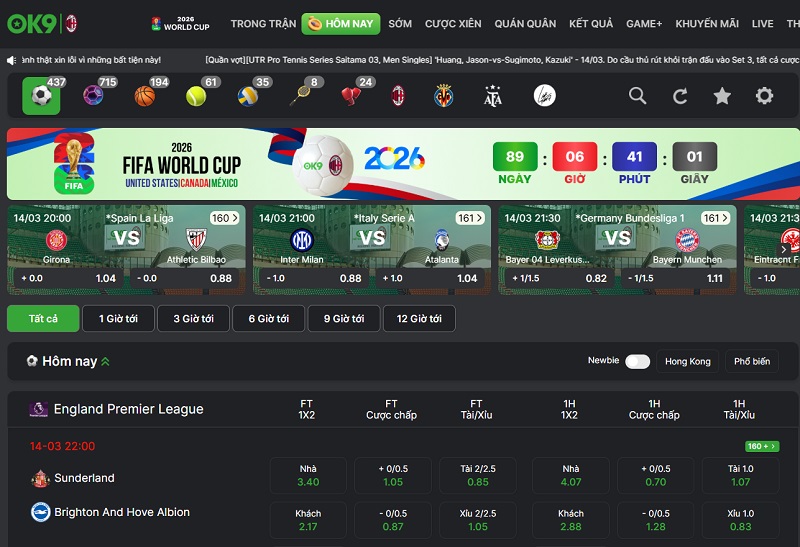
Task: Open the volleyball sport category
Action: [248, 96]
